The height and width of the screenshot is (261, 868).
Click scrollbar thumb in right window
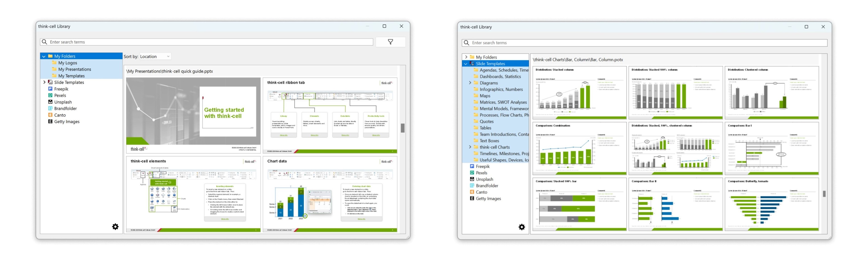click(x=824, y=194)
